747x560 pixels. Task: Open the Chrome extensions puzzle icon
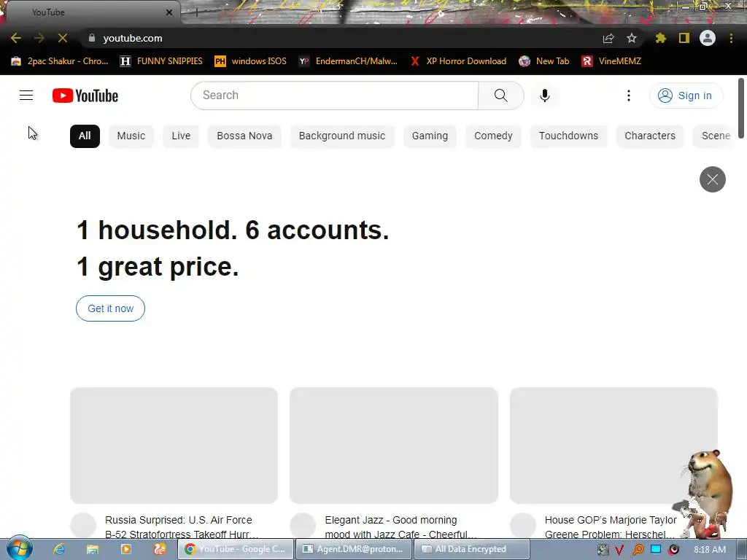pos(661,38)
